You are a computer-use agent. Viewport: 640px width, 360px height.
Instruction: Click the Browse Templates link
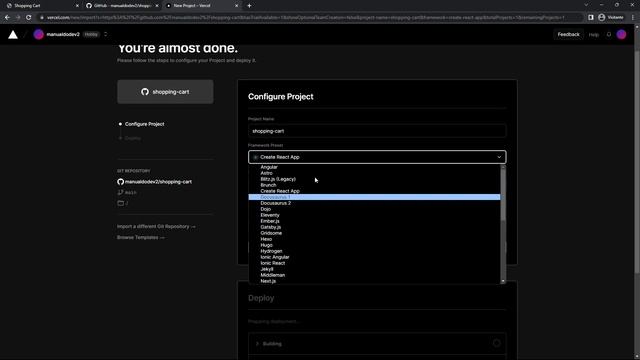pyautogui.click(x=141, y=238)
